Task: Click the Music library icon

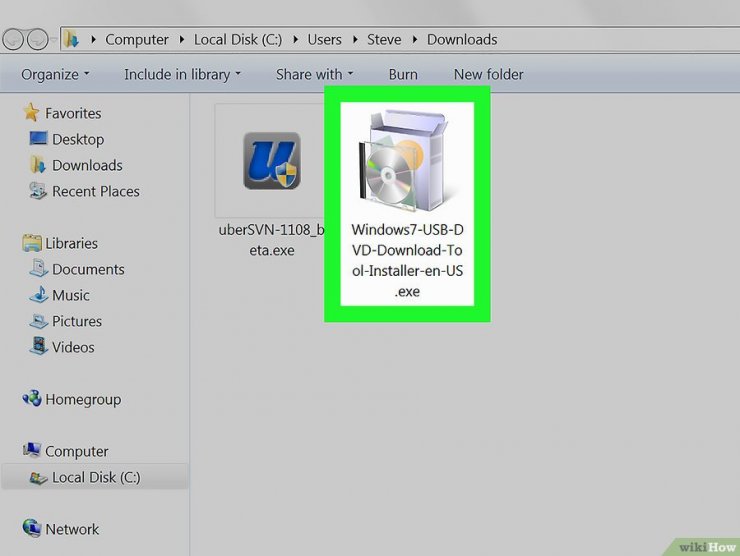Action: [39, 295]
